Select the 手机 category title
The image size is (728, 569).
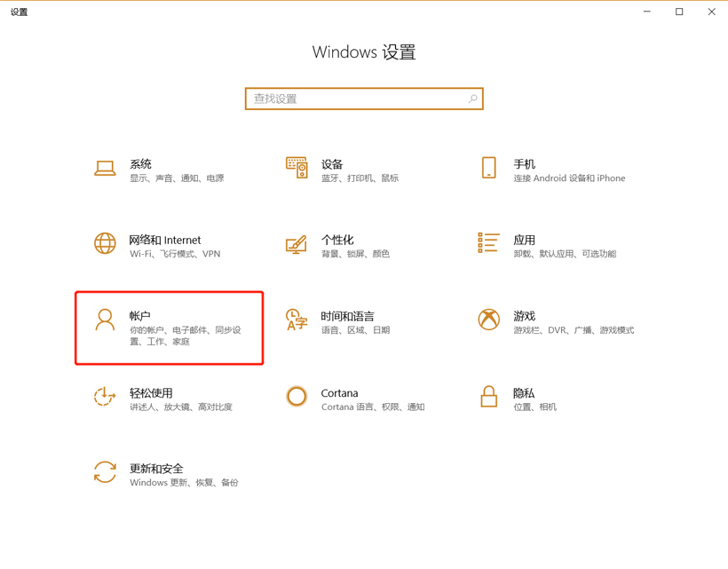524,164
